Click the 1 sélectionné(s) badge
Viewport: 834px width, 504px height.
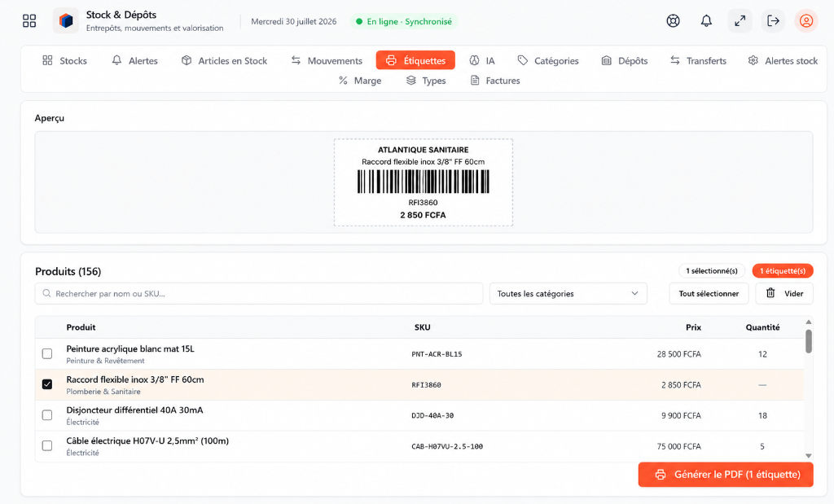(712, 270)
